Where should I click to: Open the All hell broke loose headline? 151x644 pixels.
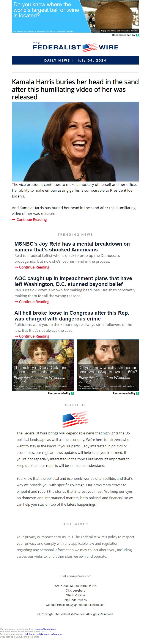pos(72,316)
